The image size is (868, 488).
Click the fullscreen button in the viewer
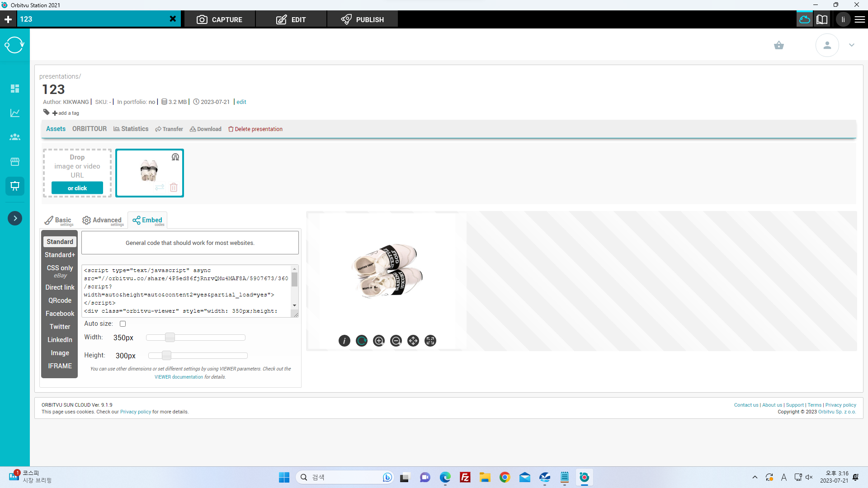(430, 341)
